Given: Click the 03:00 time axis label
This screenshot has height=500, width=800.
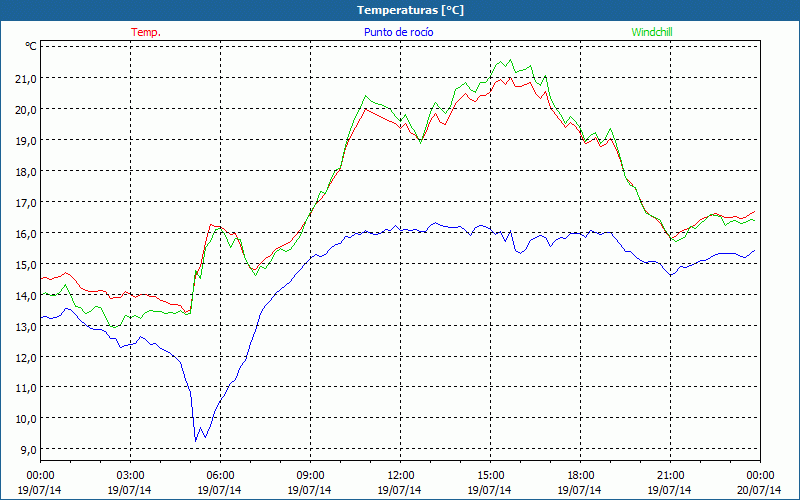Looking at the screenshot, I should pyautogui.click(x=130, y=476).
